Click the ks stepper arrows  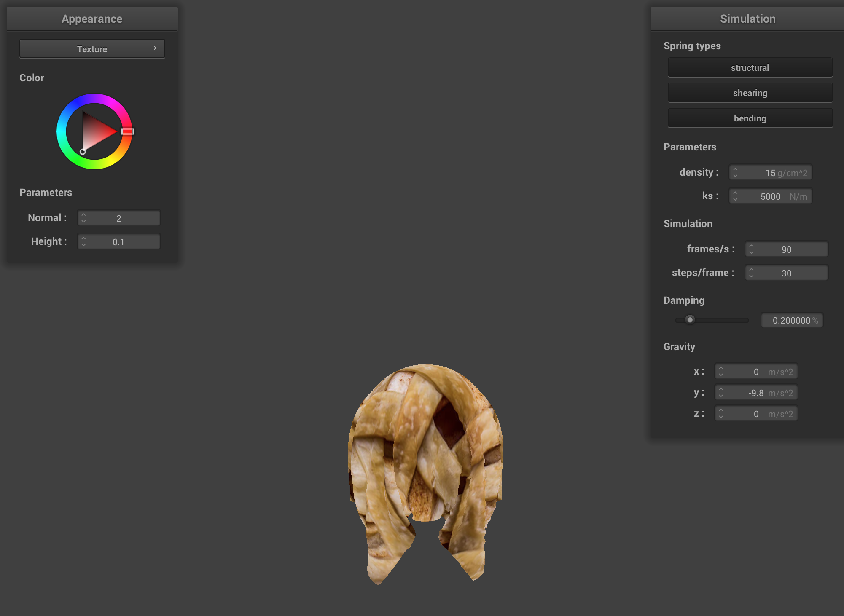(x=735, y=196)
